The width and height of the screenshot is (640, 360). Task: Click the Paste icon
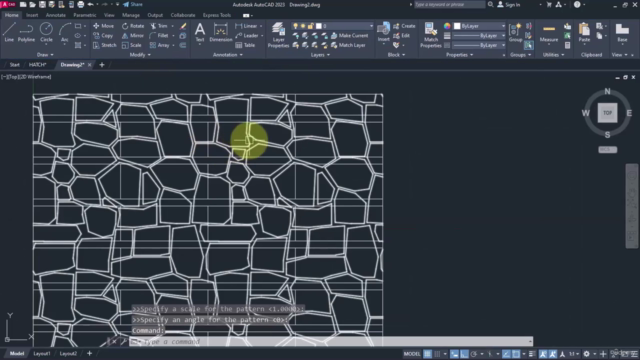[x=584, y=32]
